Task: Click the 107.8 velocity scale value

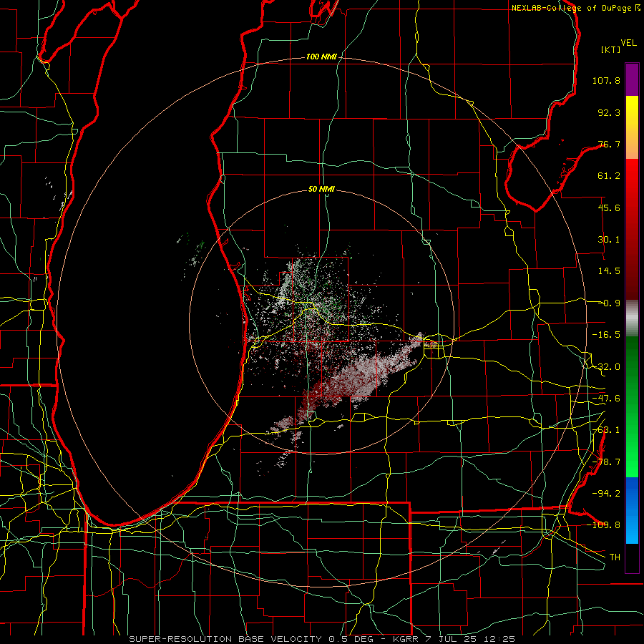Action: point(606,80)
